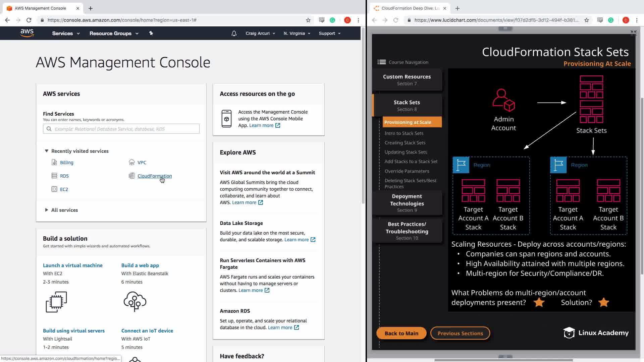Click the AWS logo home icon
Image resolution: width=644 pixels, height=362 pixels.
coord(27,33)
